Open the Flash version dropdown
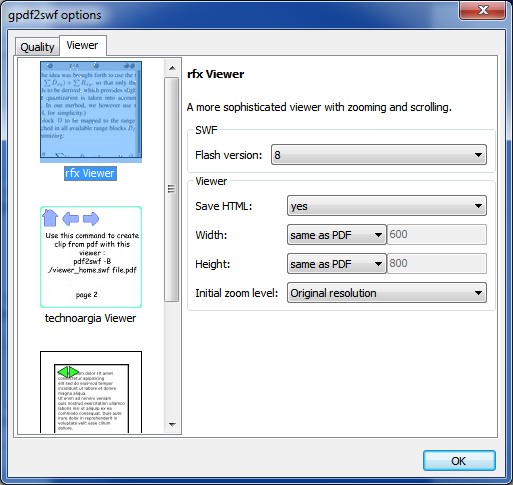The width and height of the screenshot is (513, 485). pos(379,155)
